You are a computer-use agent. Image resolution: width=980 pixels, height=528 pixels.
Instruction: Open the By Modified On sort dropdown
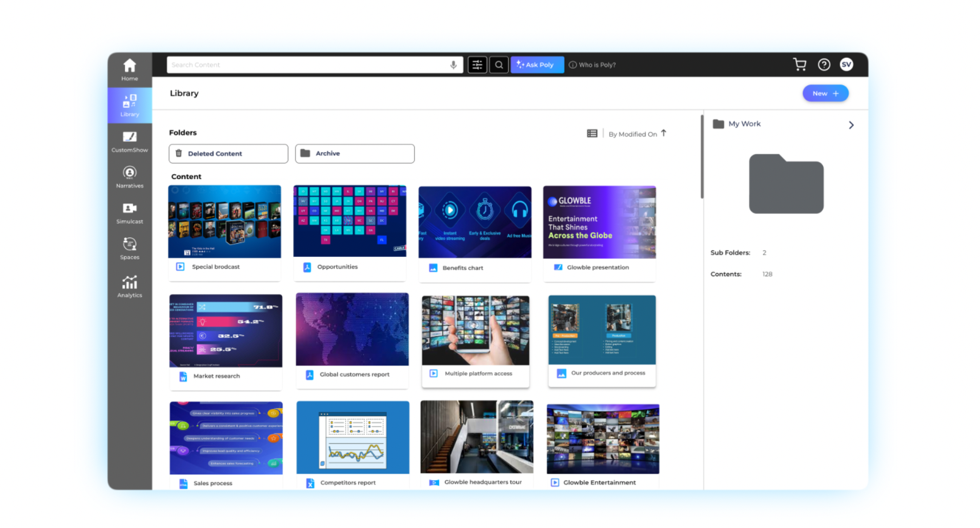tap(632, 134)
